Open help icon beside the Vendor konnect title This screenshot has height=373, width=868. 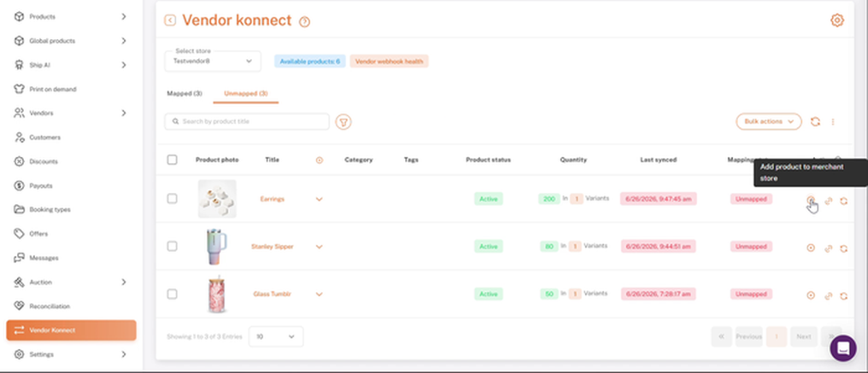coord(304,21)
